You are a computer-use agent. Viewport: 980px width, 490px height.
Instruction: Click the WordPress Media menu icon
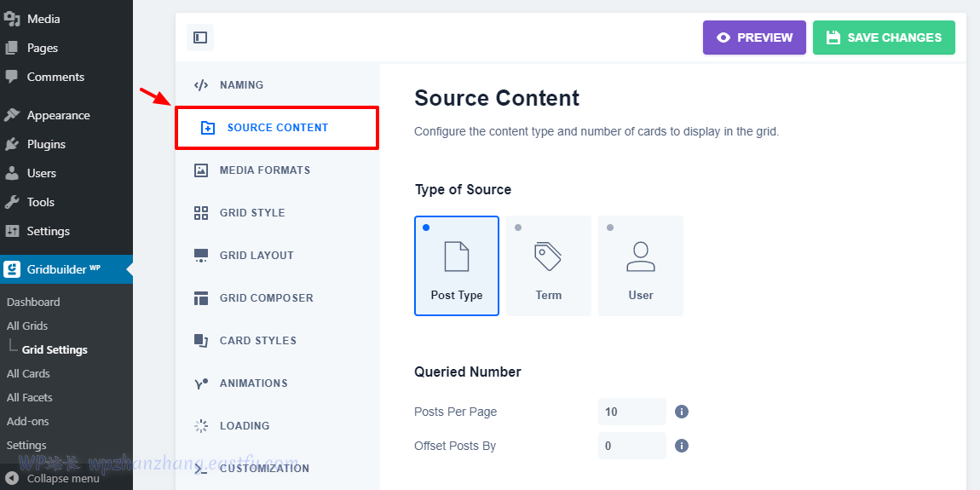(12, 19)
